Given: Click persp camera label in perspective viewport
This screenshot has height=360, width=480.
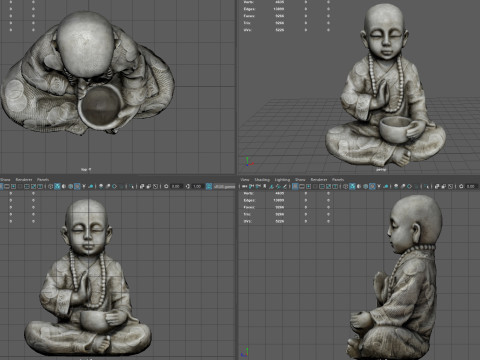Looking at the screenshot, I should tap(381, 170).
